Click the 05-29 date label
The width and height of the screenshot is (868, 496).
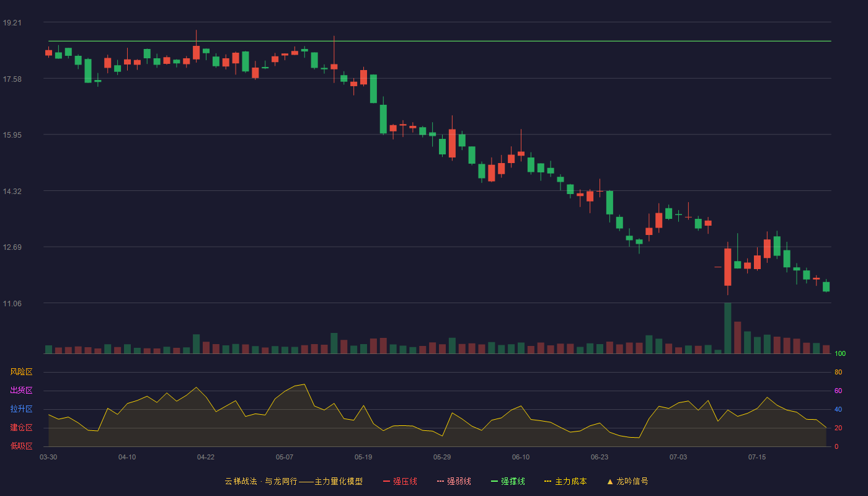click(x=442, y=457)
